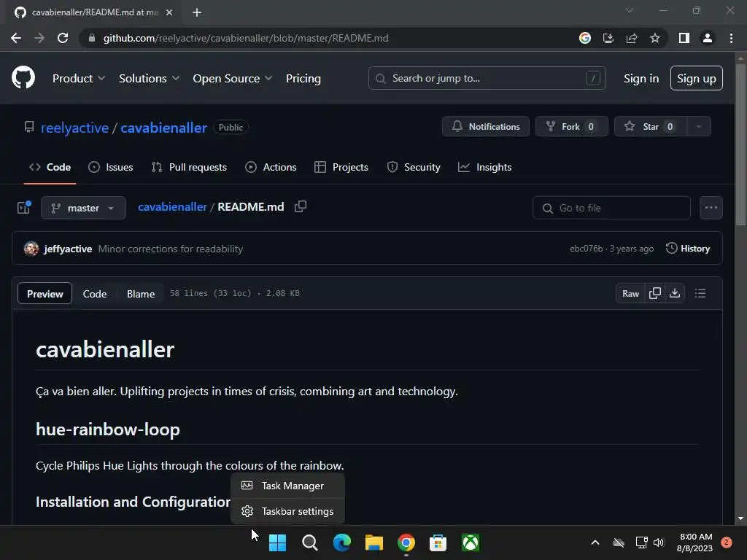The height and width of the screenshot is (560, 747).
Task: Switch to Code view of README
Action: 95,293
